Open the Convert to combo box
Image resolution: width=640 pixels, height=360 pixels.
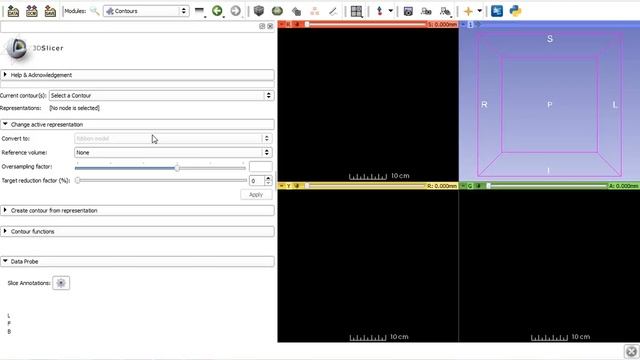pyautogui.click(x=173, y=138)
